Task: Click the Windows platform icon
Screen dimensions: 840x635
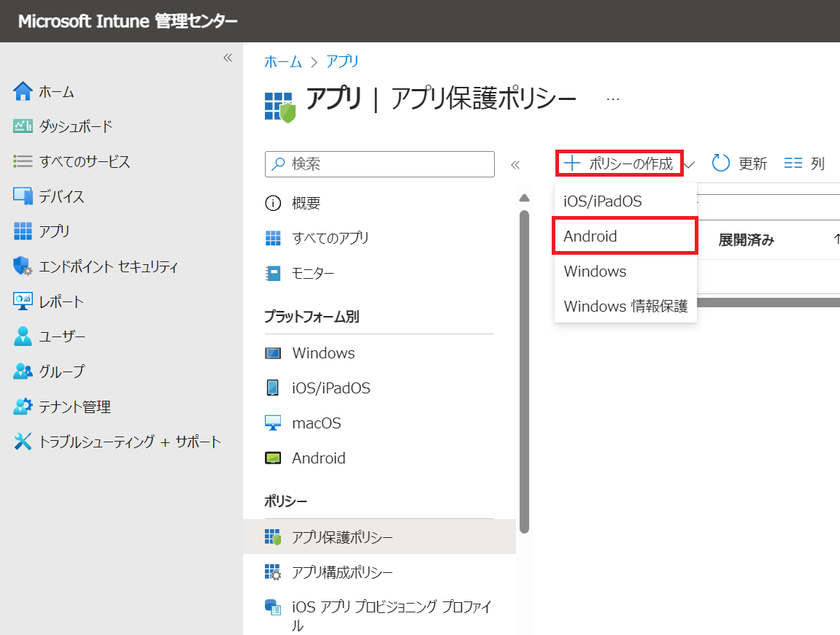Action: [273, 353]
